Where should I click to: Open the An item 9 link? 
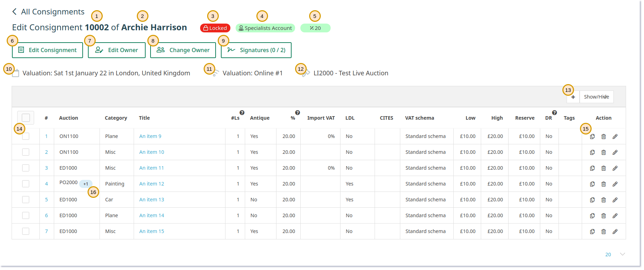pos(150,136)
